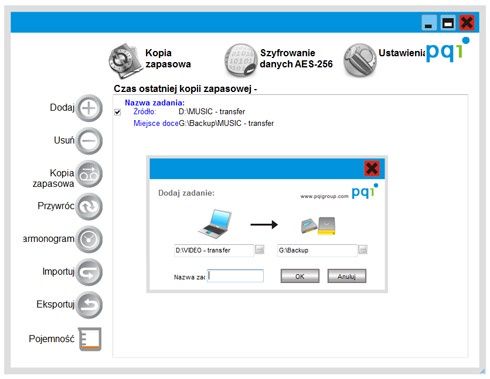Image resolution: width=490 pixels, height=379 pixels.
Task: Maximize the main pqi window
Action: click(448, 23)
